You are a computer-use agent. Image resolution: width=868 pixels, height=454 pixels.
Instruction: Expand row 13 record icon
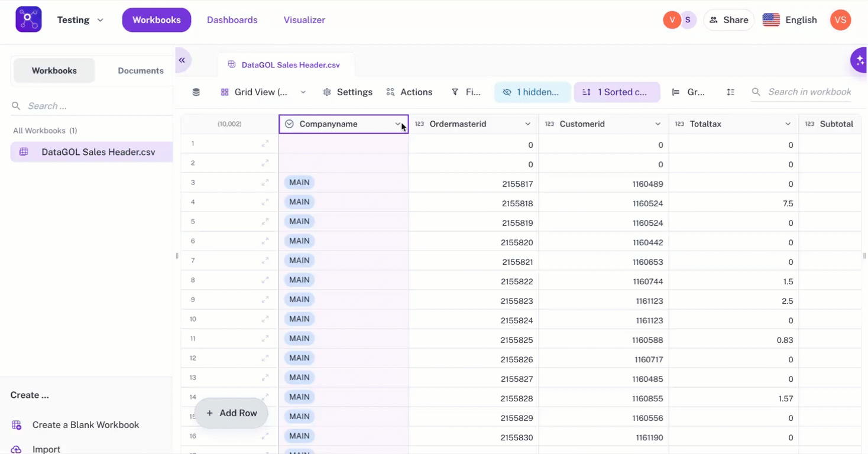pos(265,378)
